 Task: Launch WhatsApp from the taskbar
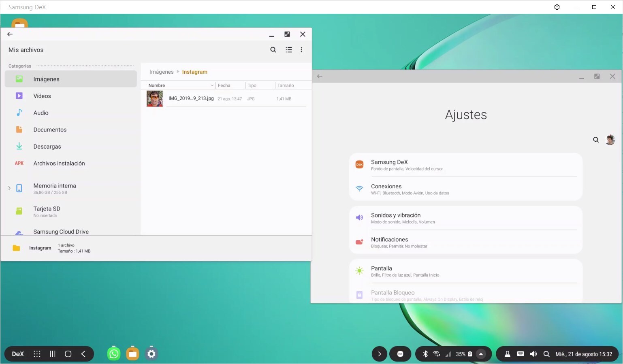(114, 354)
